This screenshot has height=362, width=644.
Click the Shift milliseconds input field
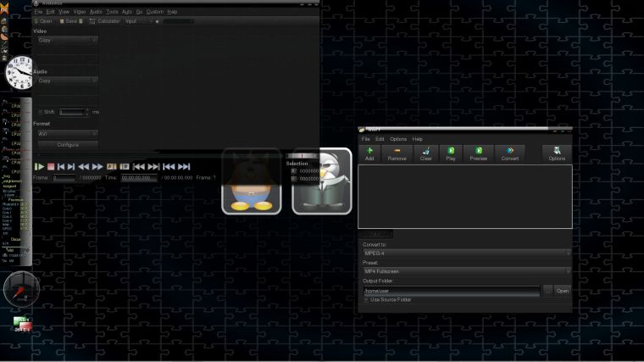(71, 112)
